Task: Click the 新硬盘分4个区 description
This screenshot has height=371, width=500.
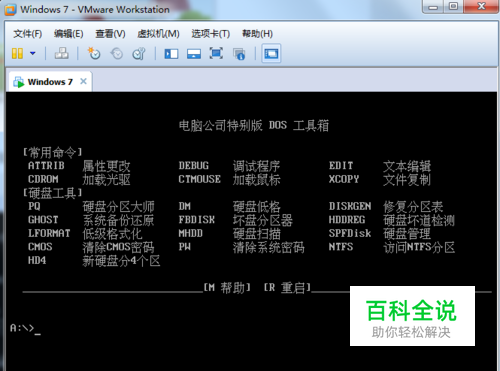Action: (121, 261)
